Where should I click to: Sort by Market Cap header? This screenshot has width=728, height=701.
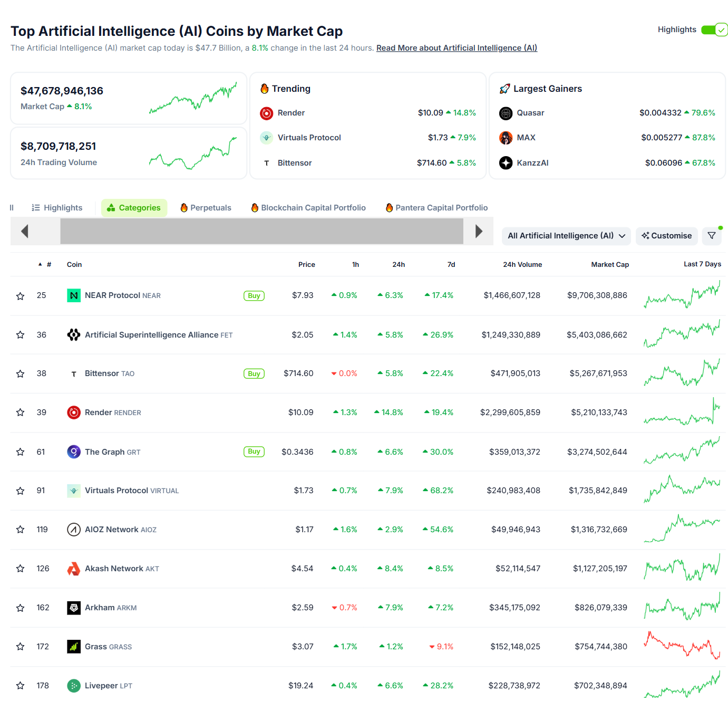[x=610, y=265]
